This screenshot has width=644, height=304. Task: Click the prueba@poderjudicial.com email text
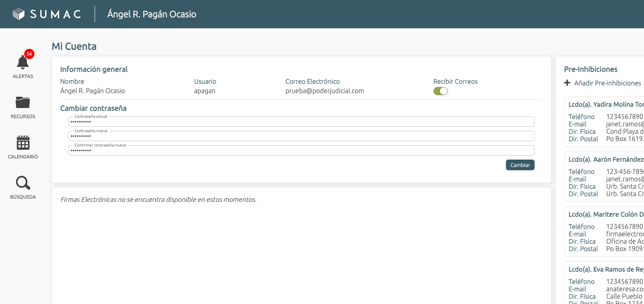[324, 91]
